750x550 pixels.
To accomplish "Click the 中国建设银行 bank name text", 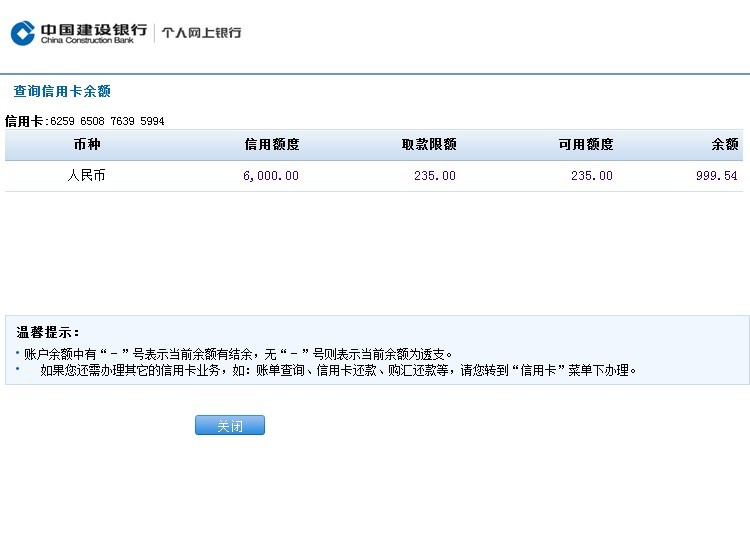I will coord(94,30).
